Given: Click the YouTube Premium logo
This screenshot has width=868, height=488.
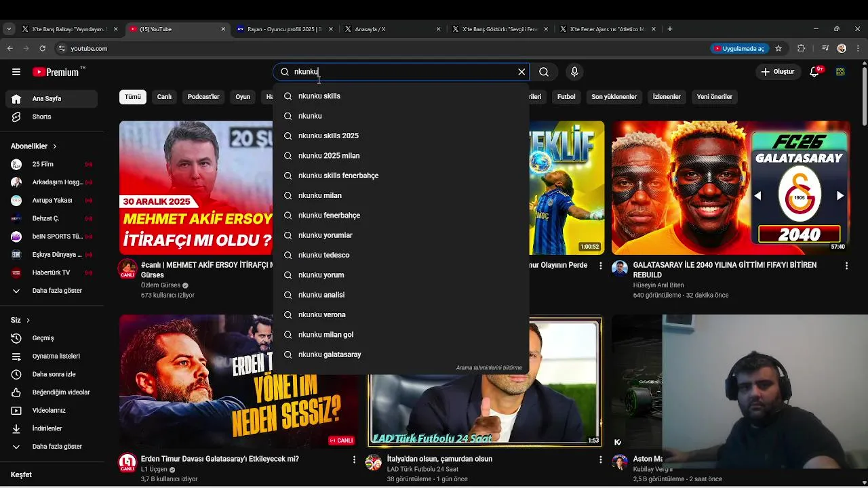Looking at the screenshot, I should 56,72.
